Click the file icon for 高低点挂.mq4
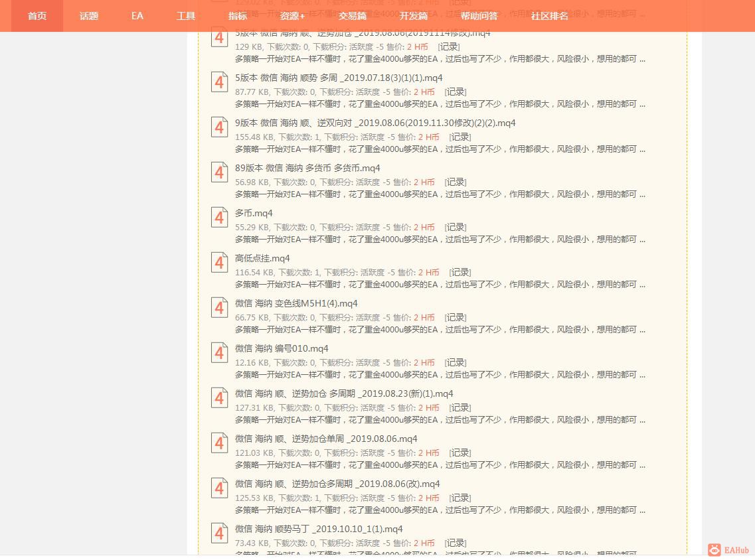This screenshot has height=560, width=755. coord(219,262)
